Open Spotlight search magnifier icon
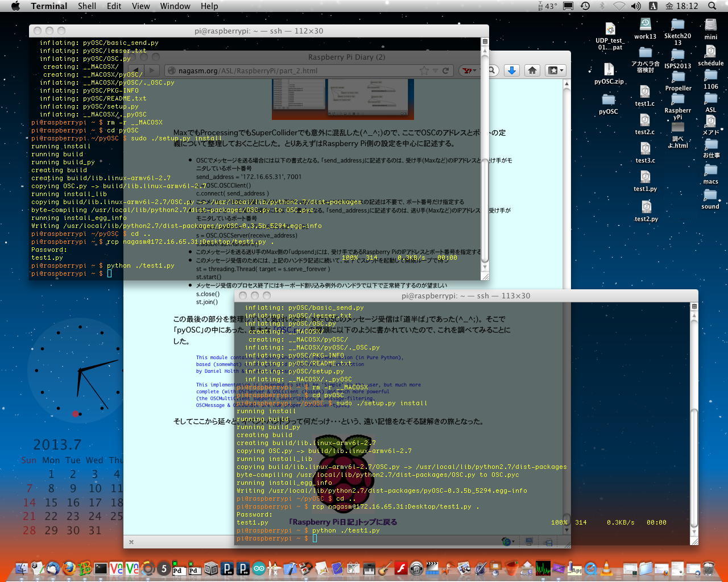Viewport: 728px width, 582px height. (712, 6)
